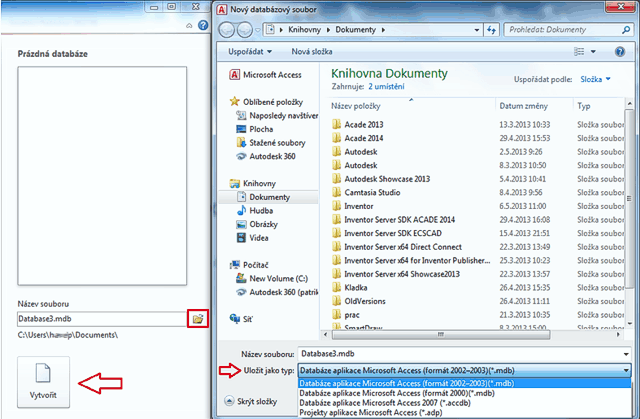
Task: Open the recent locations dropdown arrow
Action: pos(258,30)
